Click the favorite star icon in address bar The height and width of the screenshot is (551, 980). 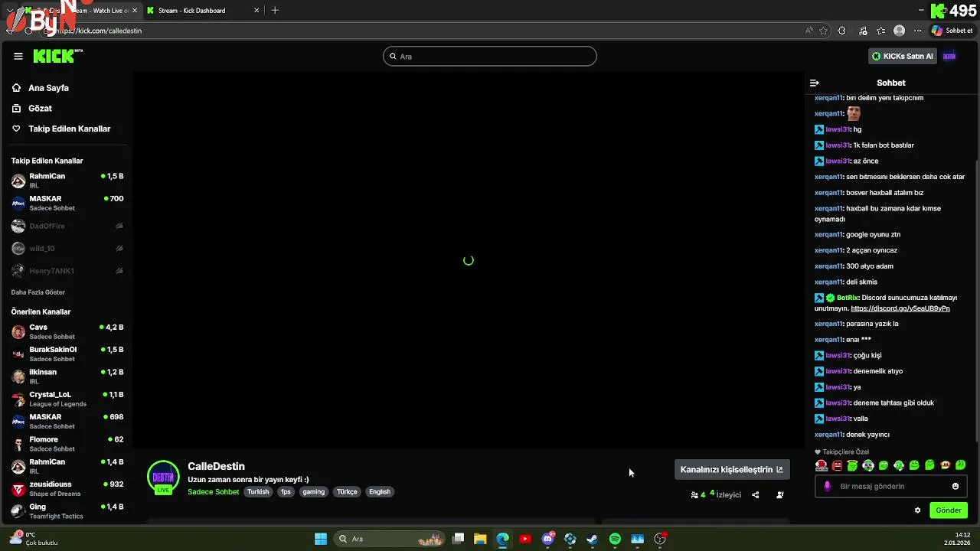pyautogui.click(x=824, y=31)
